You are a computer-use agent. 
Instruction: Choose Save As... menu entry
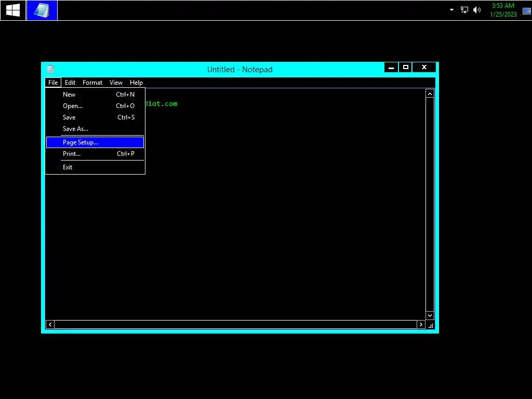tap(95, 129)
